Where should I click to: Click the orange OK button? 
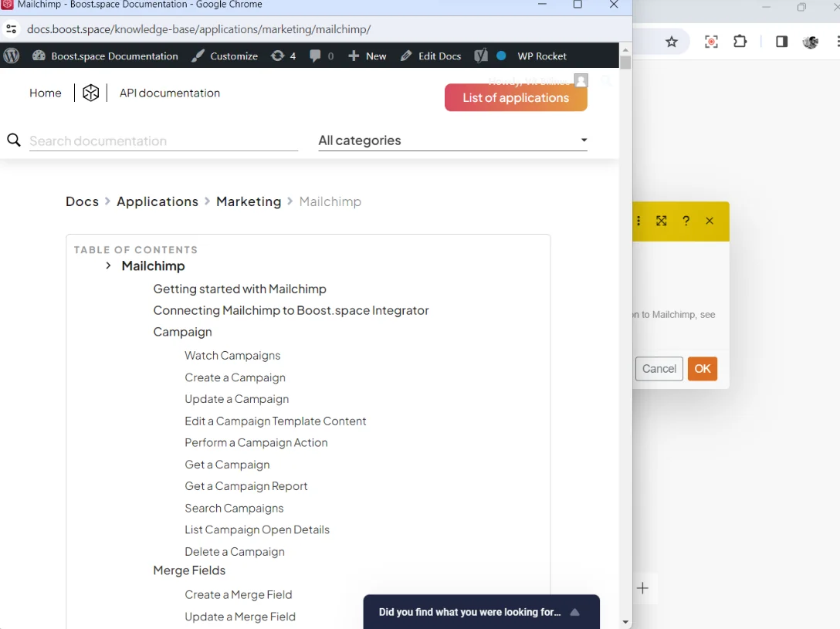(703, 369)
